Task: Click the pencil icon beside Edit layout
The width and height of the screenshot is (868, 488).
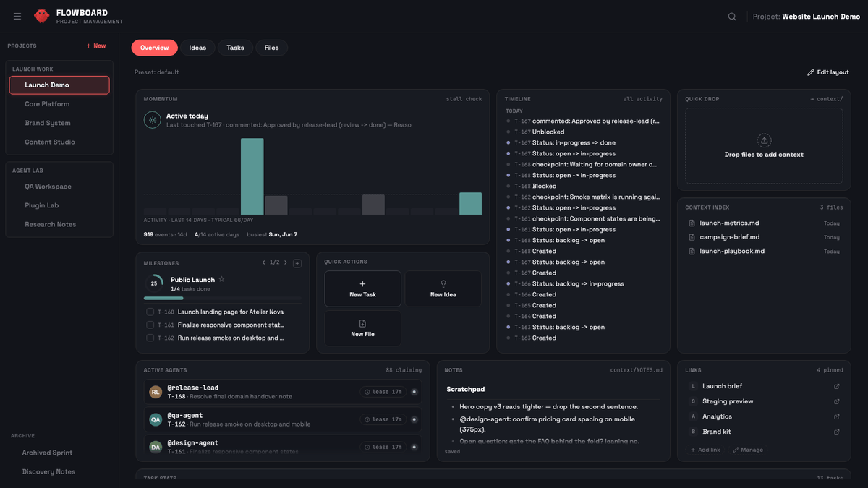Action: (x=811, y=72)
